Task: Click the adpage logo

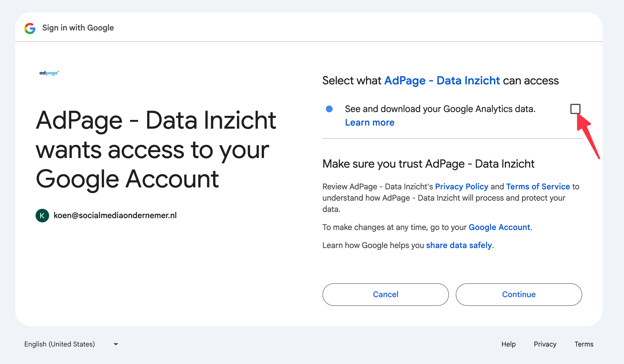Action: tap(49, 73)
